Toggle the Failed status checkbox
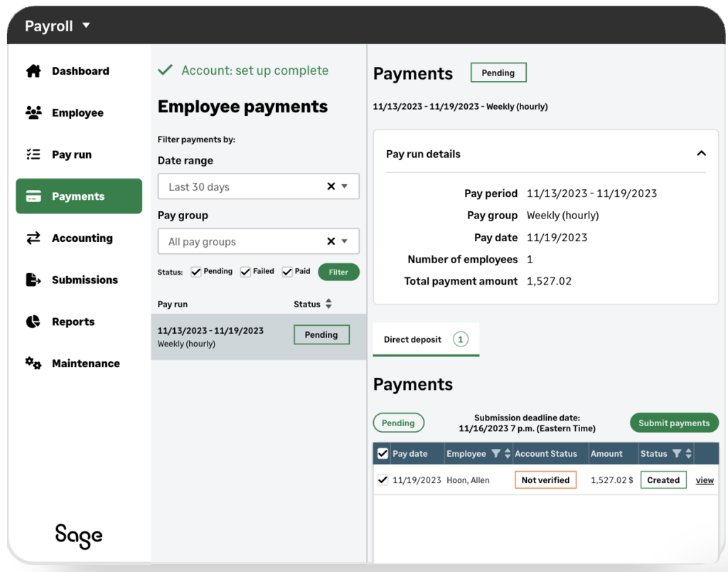The height and width of the screenshot is (572, 728). tap(245, 272)
